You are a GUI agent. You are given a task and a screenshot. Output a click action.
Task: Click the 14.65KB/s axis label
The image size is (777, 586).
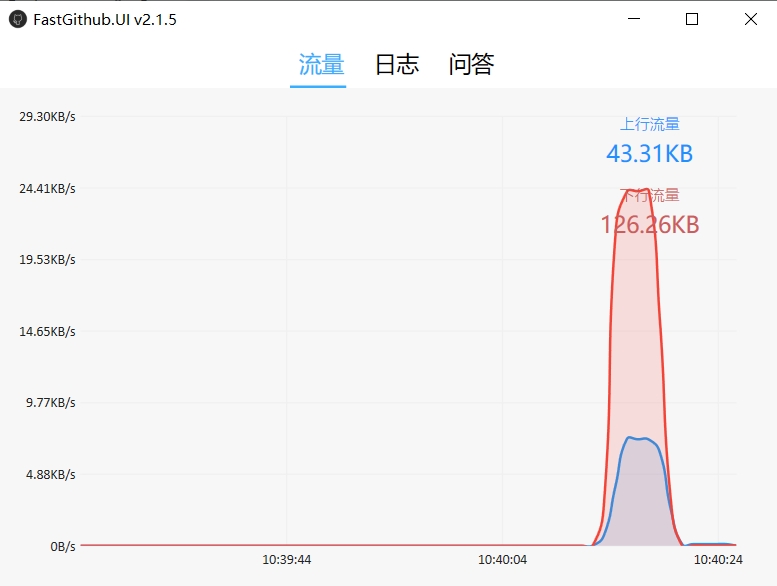pos(47,331)
